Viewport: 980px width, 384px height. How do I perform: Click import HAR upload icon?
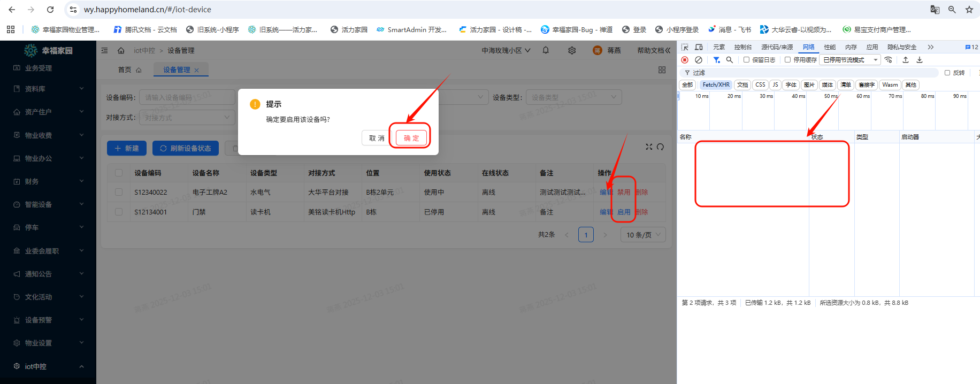[x=906, y=60]
